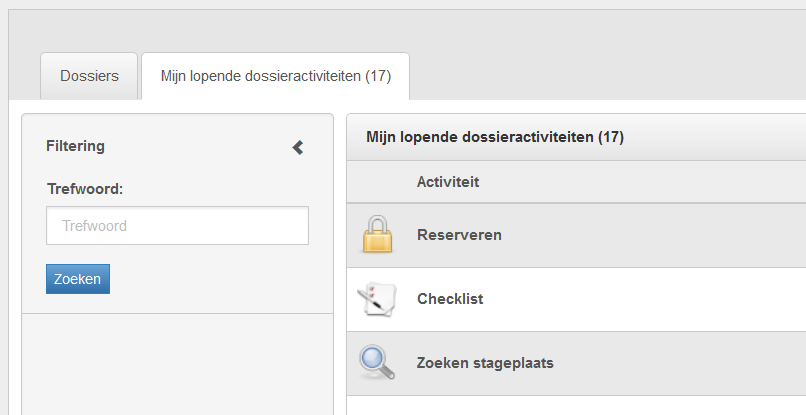The height and width of the screenshot is (415, 806).
Task: Click the empty filter panel area below Zoeken
Action: pos(177,364)
